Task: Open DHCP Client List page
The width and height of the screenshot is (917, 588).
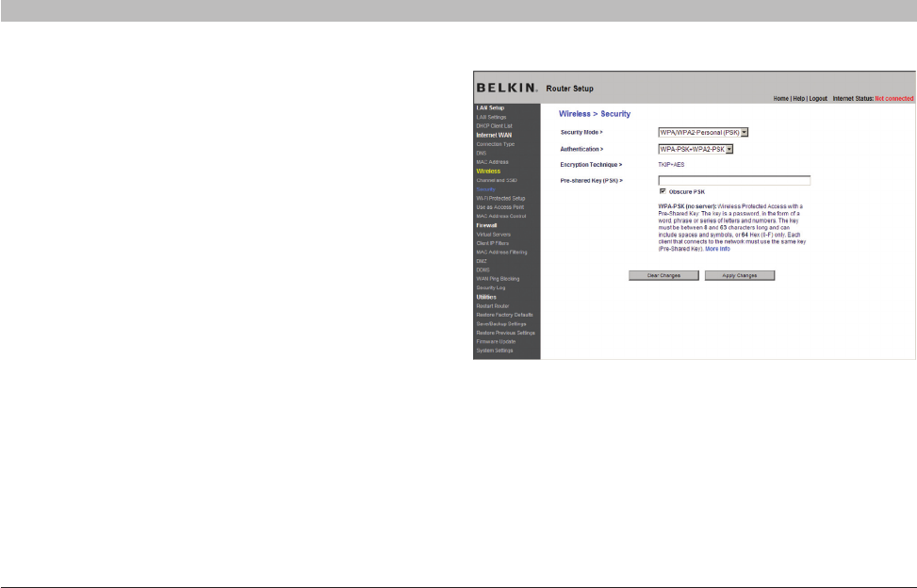Action: 494,125
